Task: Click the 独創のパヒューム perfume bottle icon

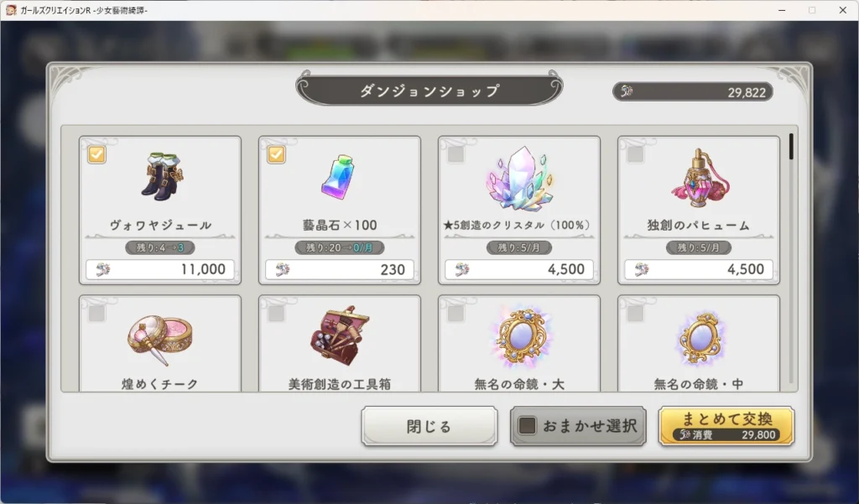Action: [699, 178]
